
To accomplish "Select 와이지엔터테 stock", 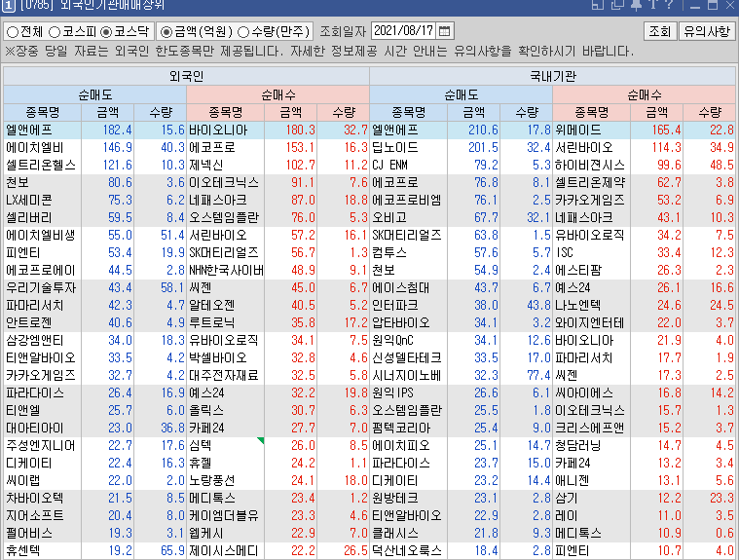I will [x=590, y=323].
